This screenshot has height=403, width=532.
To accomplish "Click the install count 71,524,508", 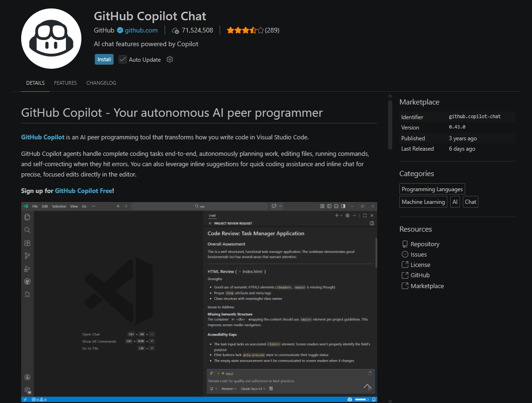I will 198,30.
